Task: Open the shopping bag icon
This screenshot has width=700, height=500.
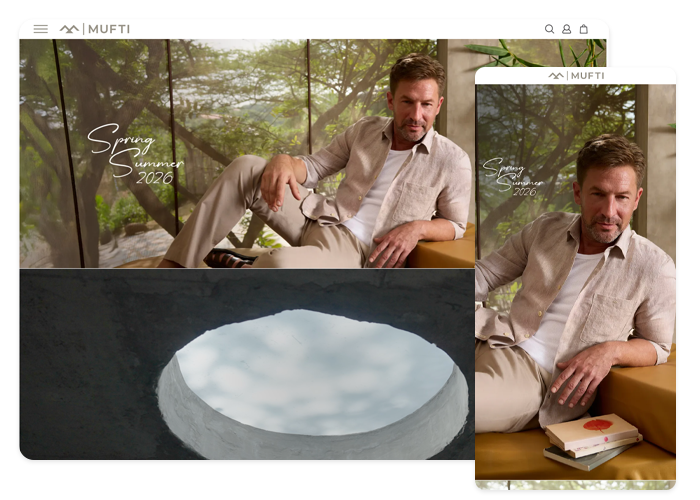Action: [584, 29]
